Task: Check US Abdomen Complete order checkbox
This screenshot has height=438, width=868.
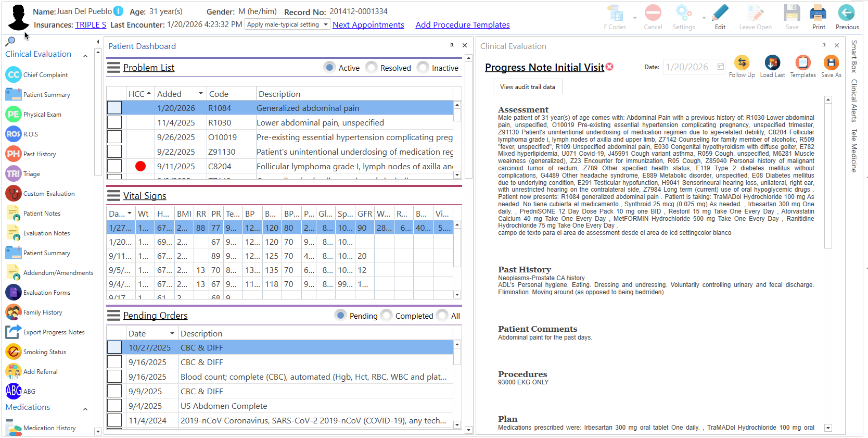Action: coord(114,406)
